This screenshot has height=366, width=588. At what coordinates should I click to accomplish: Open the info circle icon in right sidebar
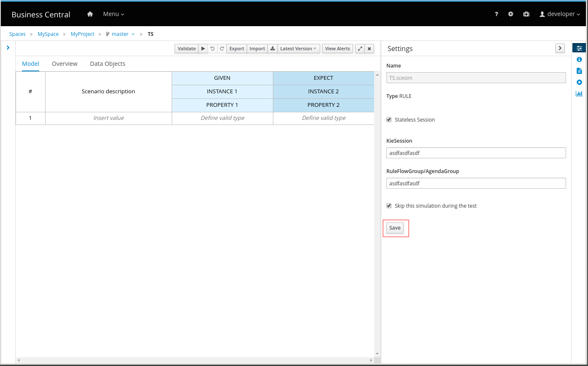click(x=579, y=60)
